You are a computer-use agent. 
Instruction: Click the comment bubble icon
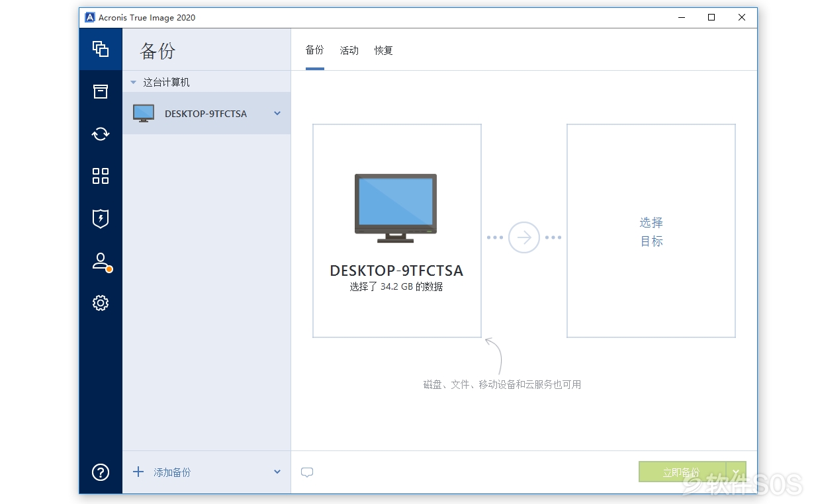[x=307, y=472]
